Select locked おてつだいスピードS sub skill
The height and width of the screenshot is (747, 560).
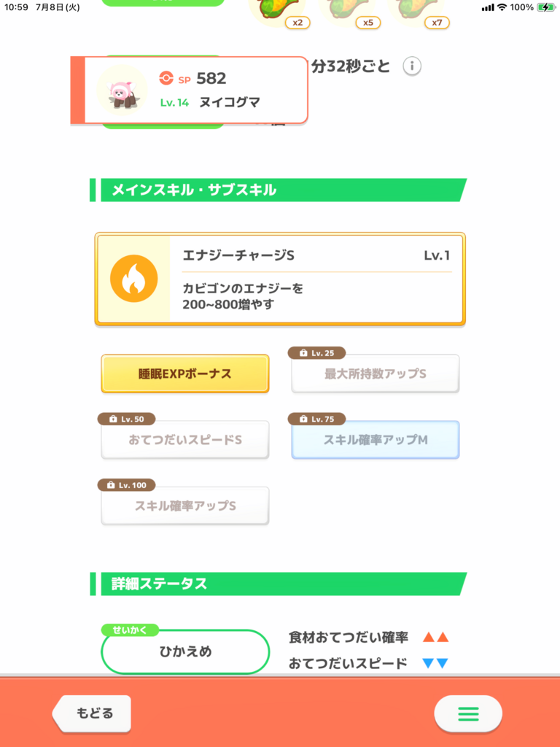pyautogui.click(x=185, y=440)
